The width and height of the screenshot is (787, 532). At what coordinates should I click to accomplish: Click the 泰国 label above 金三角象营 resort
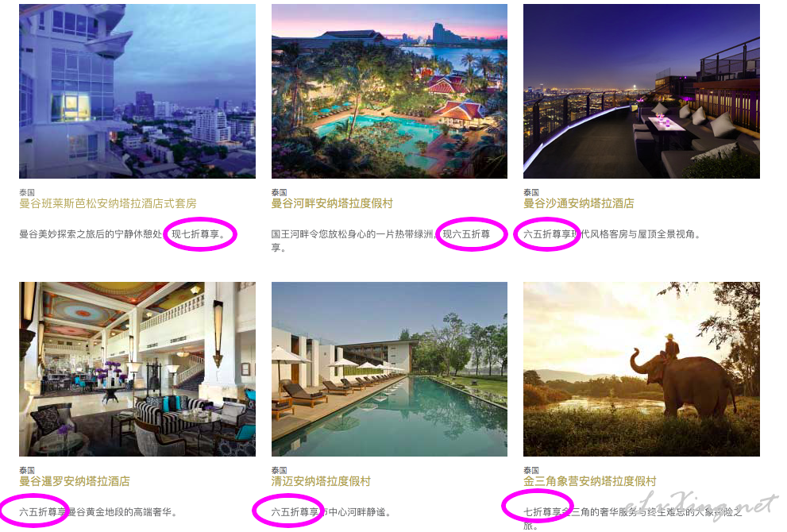531,471
